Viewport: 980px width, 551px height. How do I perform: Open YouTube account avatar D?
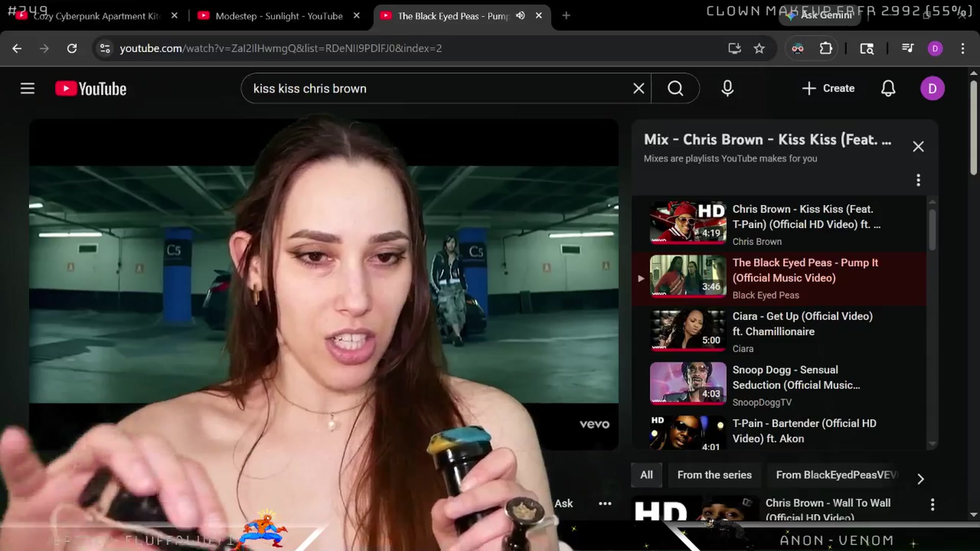933,89
